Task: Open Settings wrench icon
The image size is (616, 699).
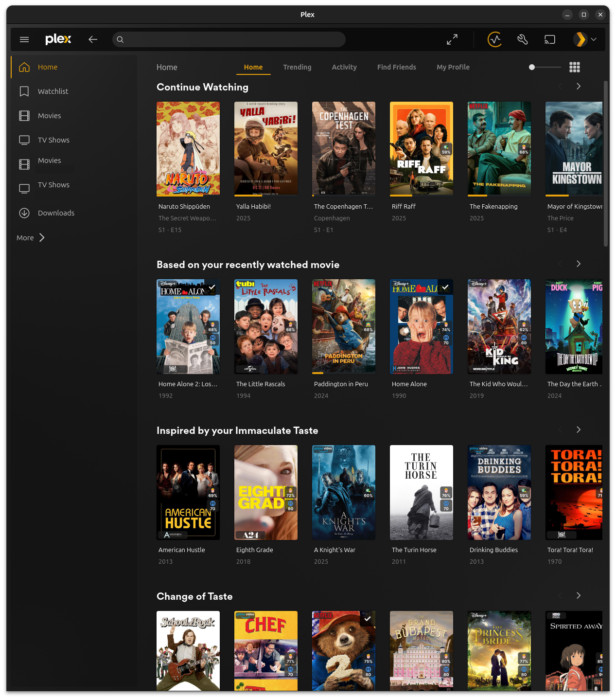Action: [523, 39]
